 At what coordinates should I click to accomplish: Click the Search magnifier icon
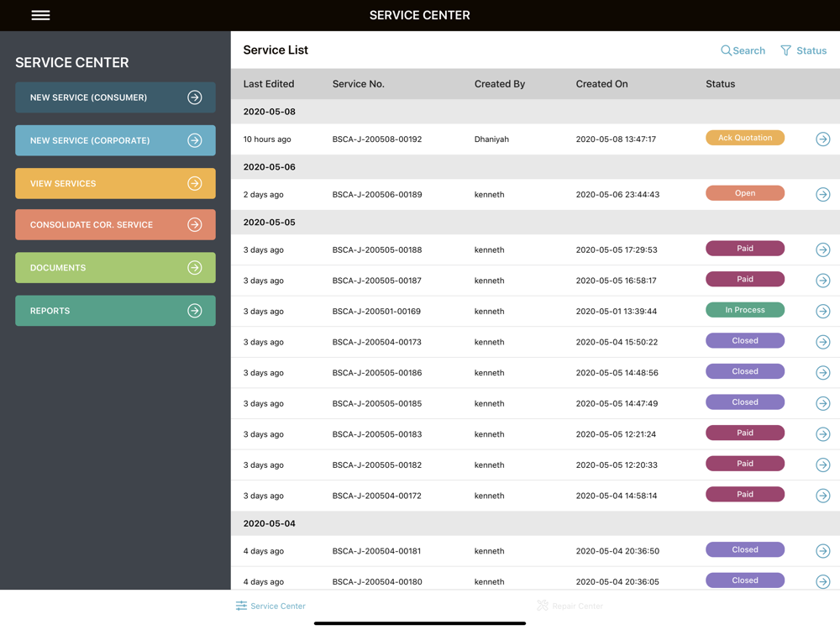click(x=726, y=50)
